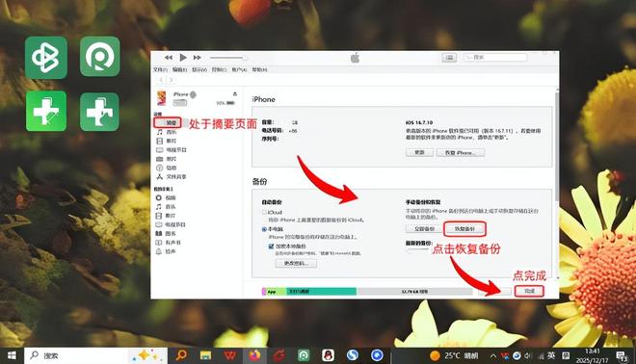This screenshot has width=636, height=364.
Task: Toggle the encrypt local backup checkbox
Action: click(x=271, y=247)
